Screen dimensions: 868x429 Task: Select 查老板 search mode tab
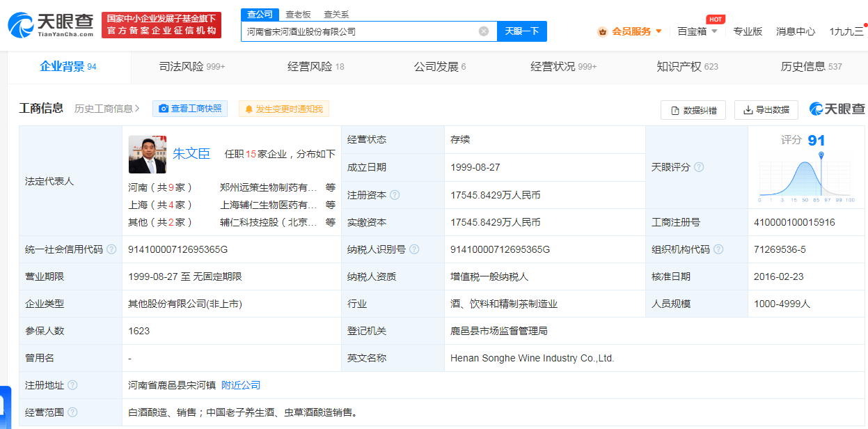tap(298, 15)
